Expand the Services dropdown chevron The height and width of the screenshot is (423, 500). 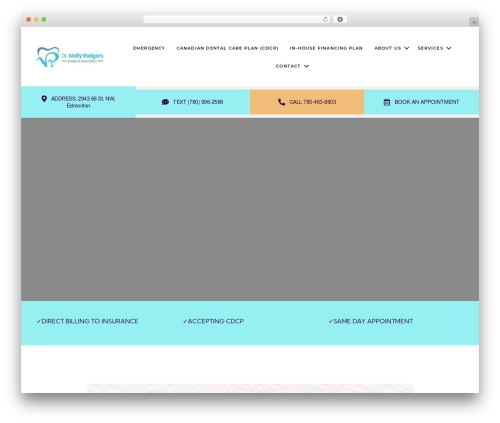pyautogui.click(x=449, y=48)
